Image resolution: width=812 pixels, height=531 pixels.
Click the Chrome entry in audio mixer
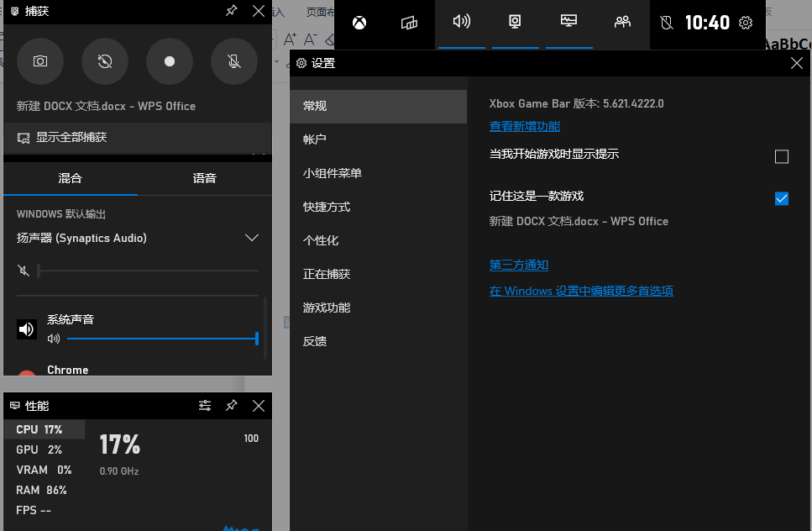click(x=68, y=370)
